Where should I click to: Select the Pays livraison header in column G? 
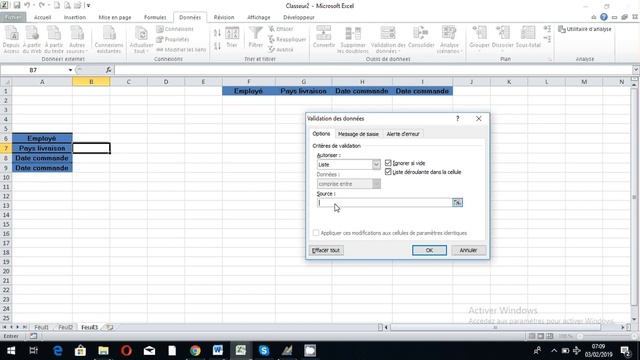[x=303, y=91]
